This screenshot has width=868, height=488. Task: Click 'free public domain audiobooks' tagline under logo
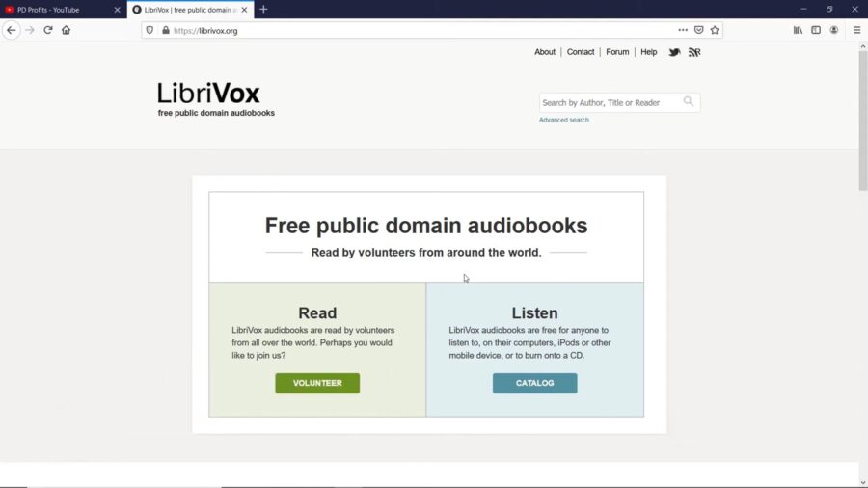coord(216,113)
